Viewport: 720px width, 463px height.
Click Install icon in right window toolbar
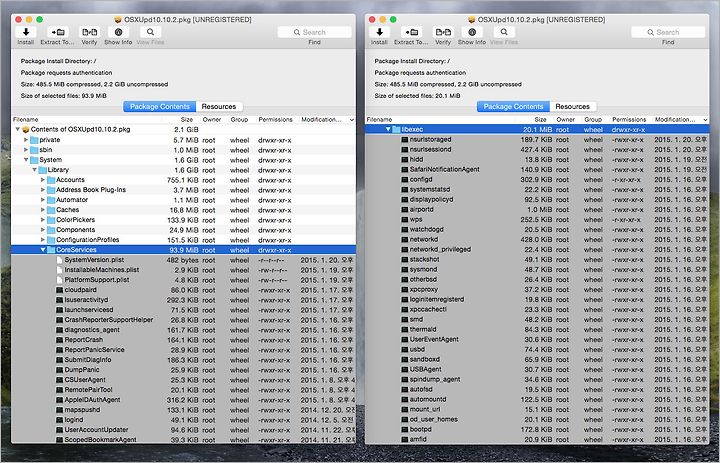379,32
